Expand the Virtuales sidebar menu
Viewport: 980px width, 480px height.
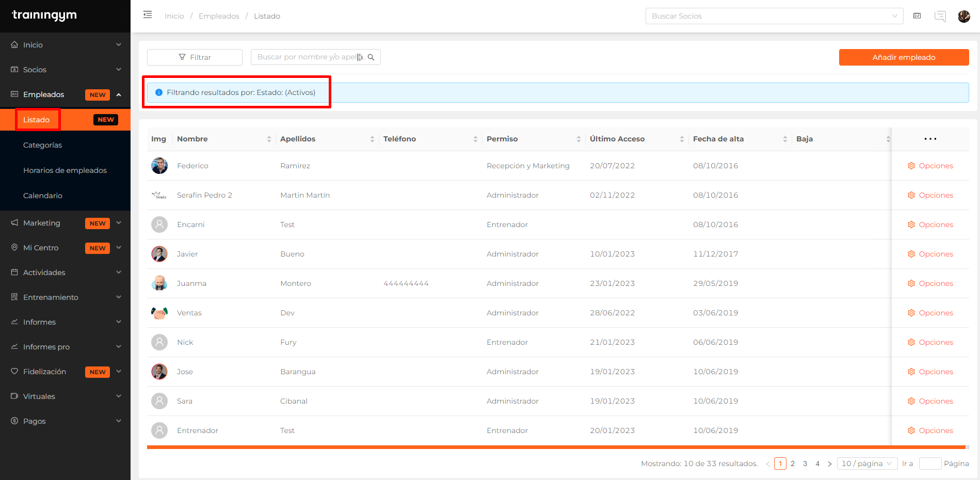pos(119,396)
